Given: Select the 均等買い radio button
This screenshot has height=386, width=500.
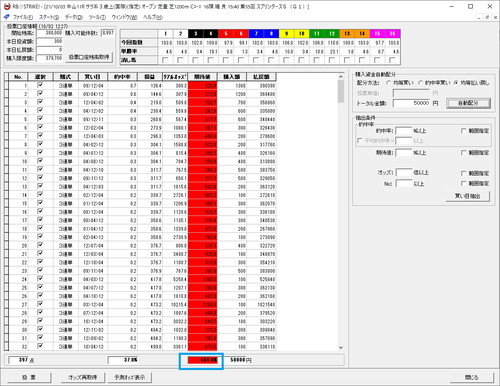Looking at the screenshot, I should [x=388, y=82].
